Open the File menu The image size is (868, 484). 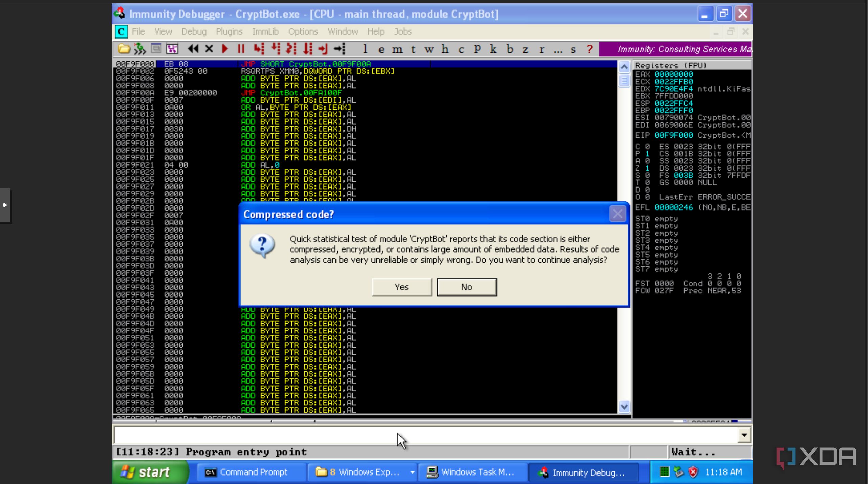tap(138, 31)
